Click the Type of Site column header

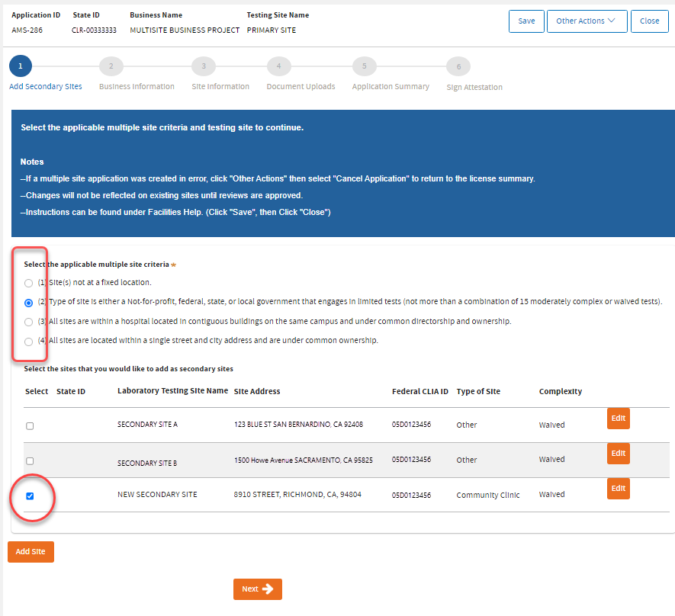click(x=478, y=391)
